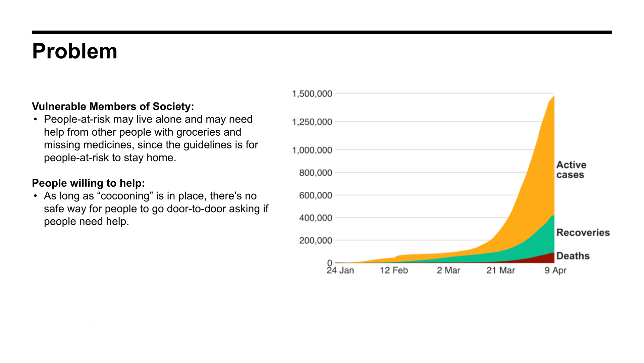Select the "Recoveries" chart label

[583, 232]
